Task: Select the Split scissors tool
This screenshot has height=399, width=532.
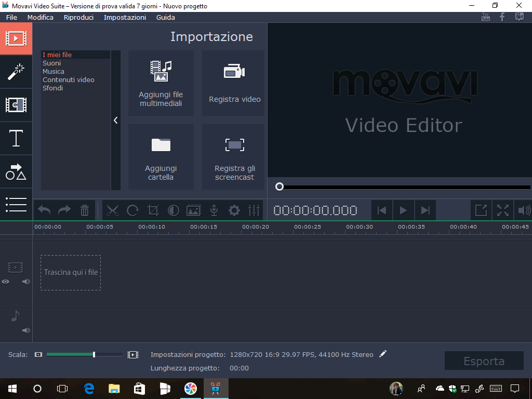Action: (113, 211)
